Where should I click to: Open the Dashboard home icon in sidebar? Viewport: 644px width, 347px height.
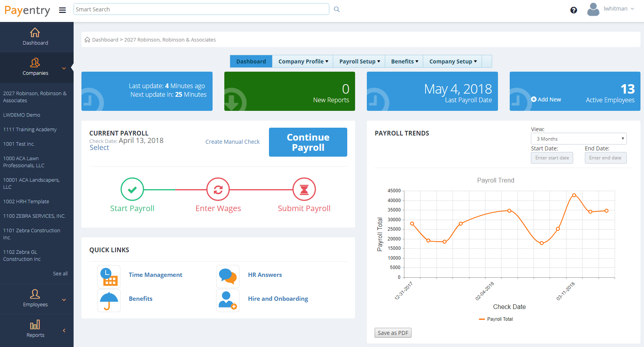[35, 33]
